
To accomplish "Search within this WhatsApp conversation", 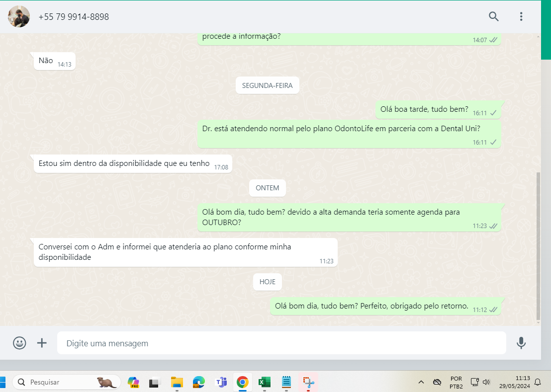I will (x=494, y=16).
